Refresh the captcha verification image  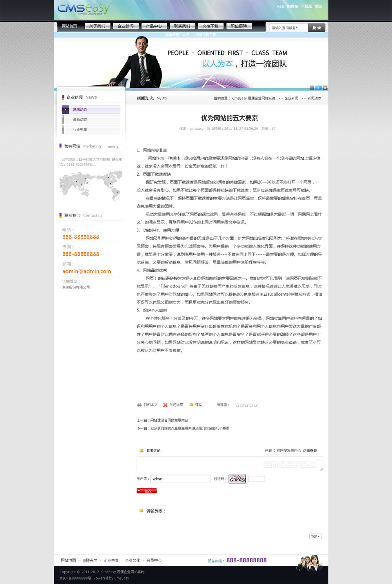coord(237,479)
